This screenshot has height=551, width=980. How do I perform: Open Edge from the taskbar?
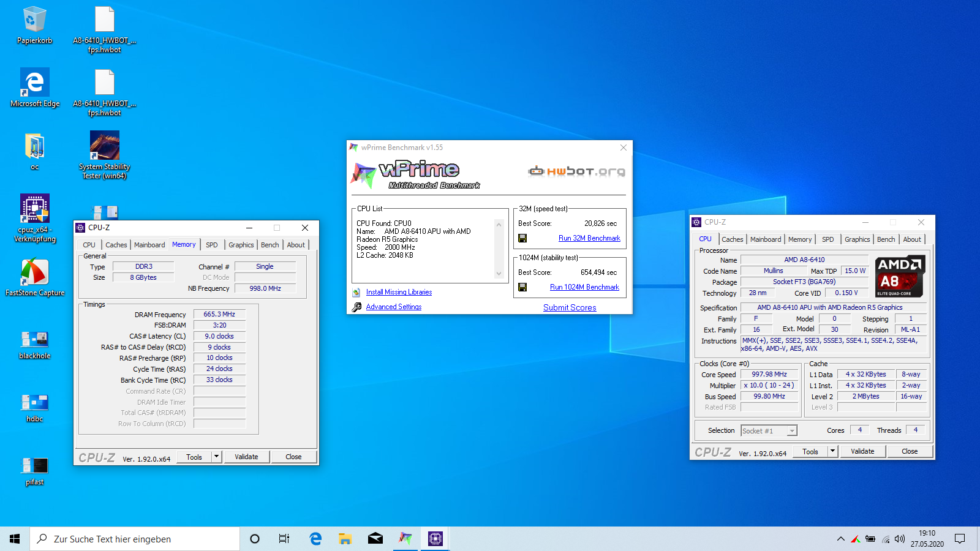coord(315,539)
